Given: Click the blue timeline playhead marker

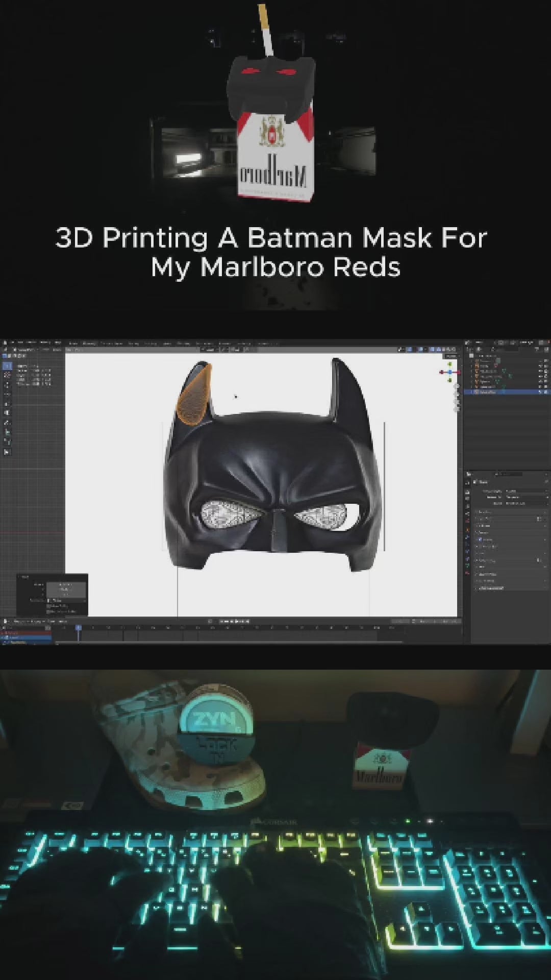Looking at the screenshot, I should point(79,627).
